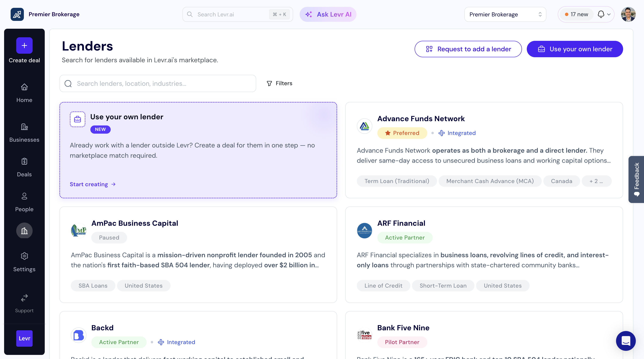This screenshot has width=644, height=359.
Task: Open Settings gear in sidebar
Action: tap(24, 262)
